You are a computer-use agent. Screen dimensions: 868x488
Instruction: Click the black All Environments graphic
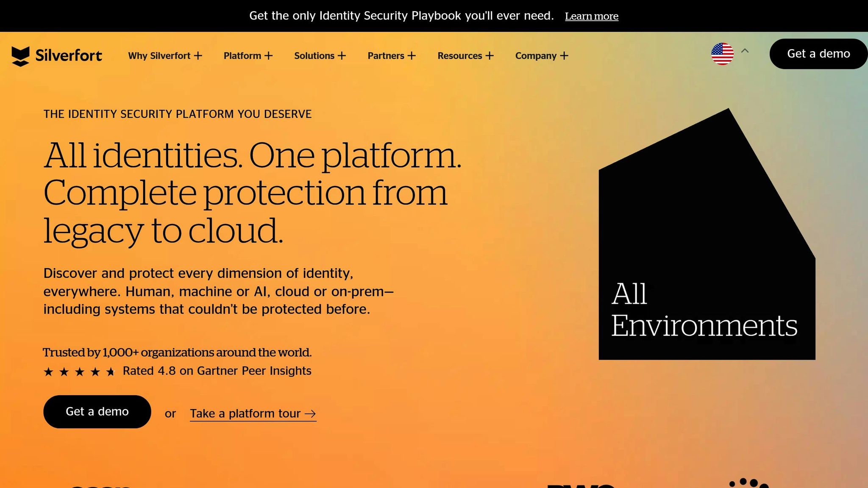click(x=707, y=237)
